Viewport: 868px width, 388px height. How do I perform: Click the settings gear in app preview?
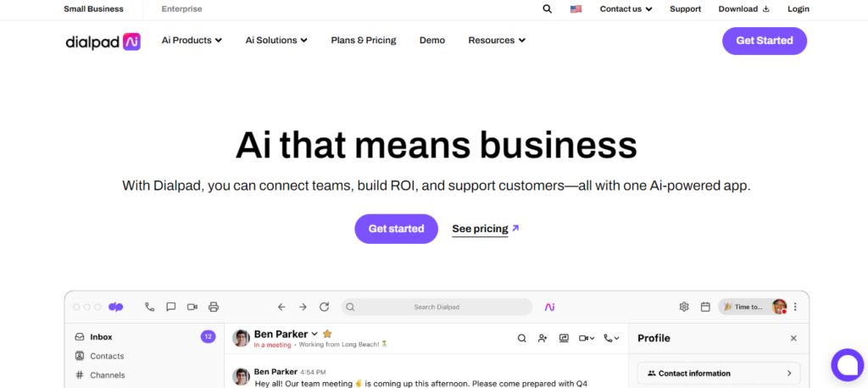[684, 307]
